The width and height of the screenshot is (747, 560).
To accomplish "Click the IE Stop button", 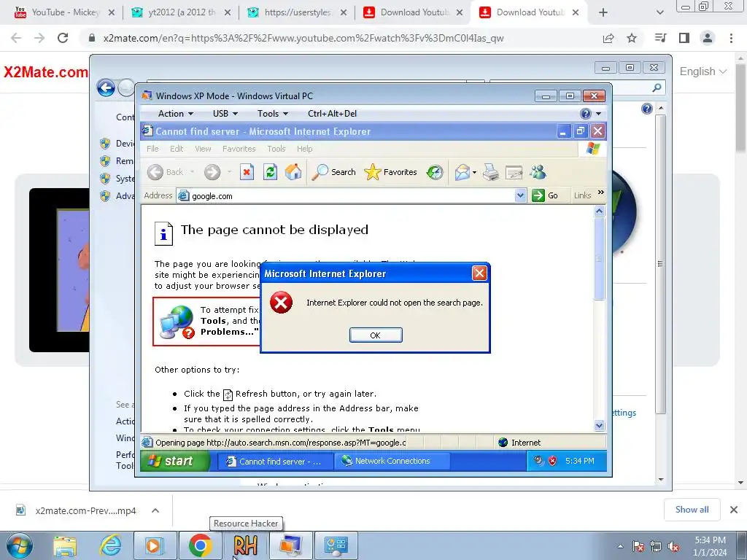I will pyautogui.click(x=247, y=172).
